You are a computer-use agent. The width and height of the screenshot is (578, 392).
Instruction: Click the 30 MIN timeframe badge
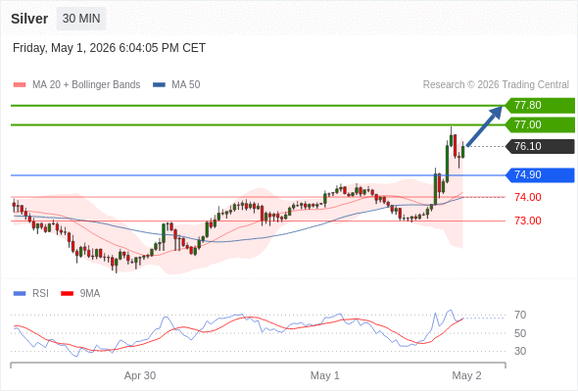click(81, 19)
